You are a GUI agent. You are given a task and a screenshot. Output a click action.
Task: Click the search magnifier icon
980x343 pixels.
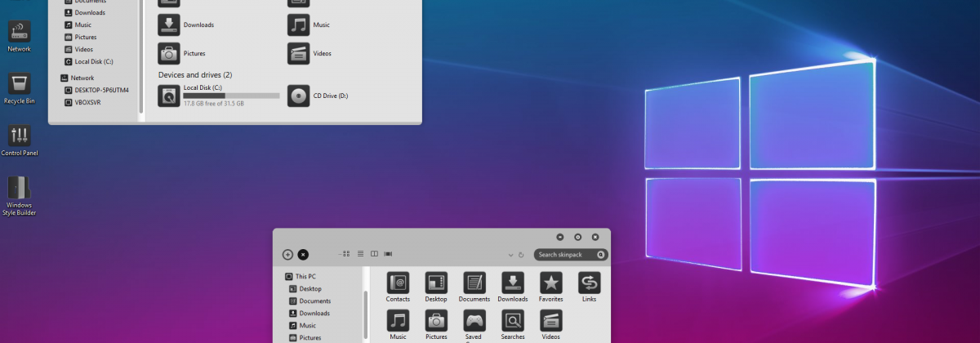click(601, 255)
